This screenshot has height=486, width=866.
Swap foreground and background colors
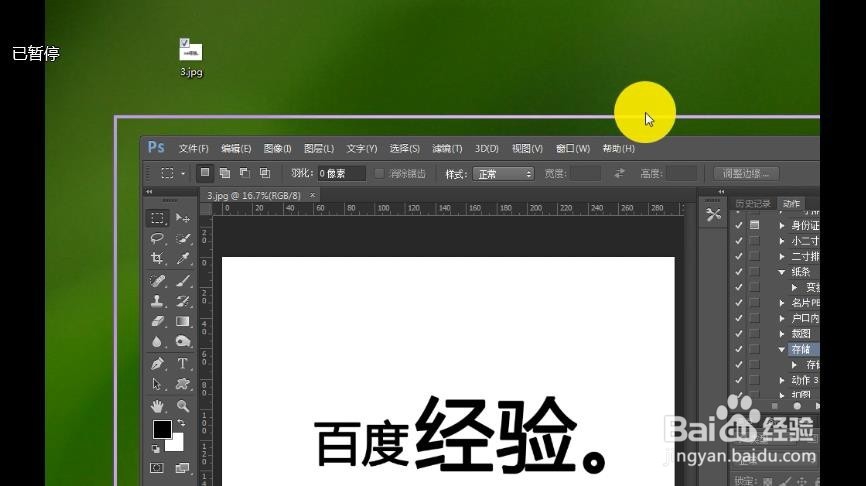coord(181,423)
